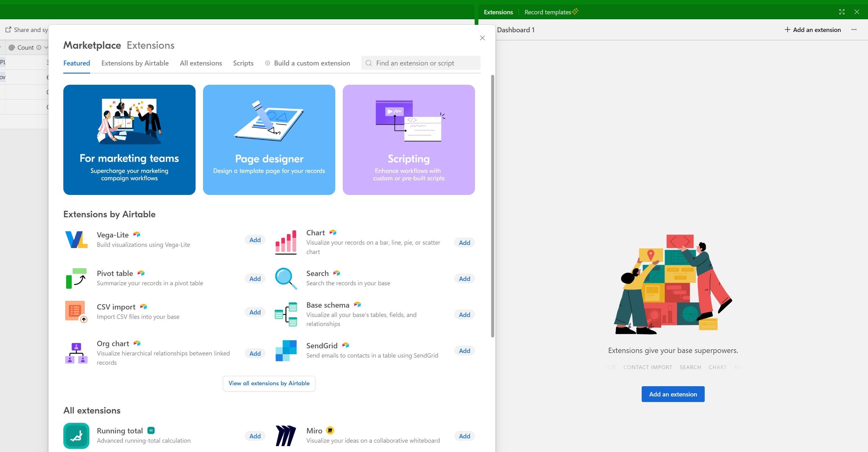The height and width of the screenshot is (452, 868).
Task: Click the CONTACT IMPORT label
Action: point(648,367)
